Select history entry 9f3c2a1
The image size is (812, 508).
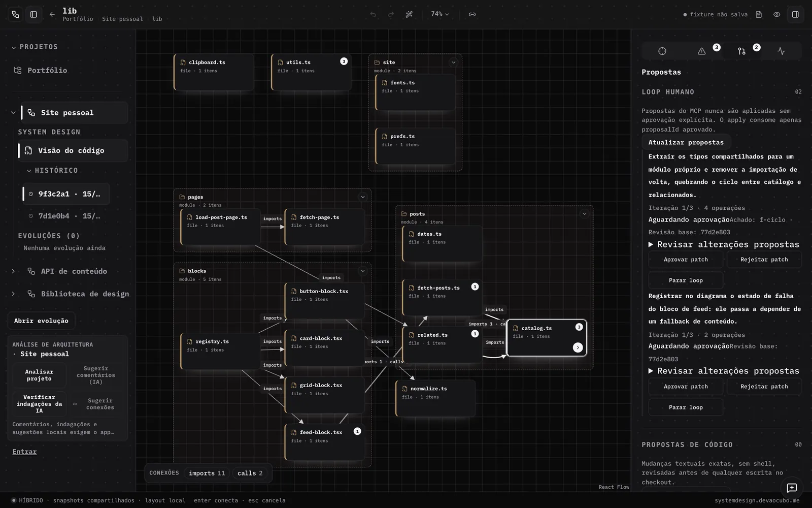pos(66,194)
